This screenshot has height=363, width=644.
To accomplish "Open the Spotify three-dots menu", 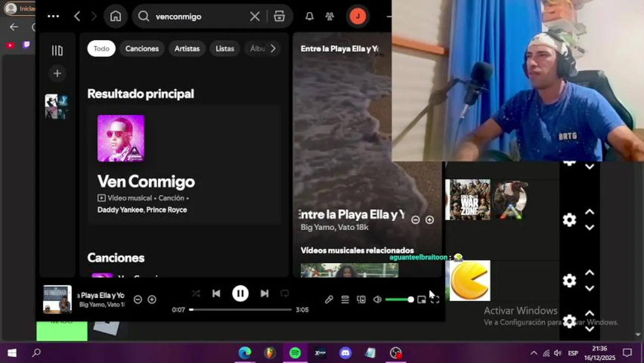I will 53,16.
